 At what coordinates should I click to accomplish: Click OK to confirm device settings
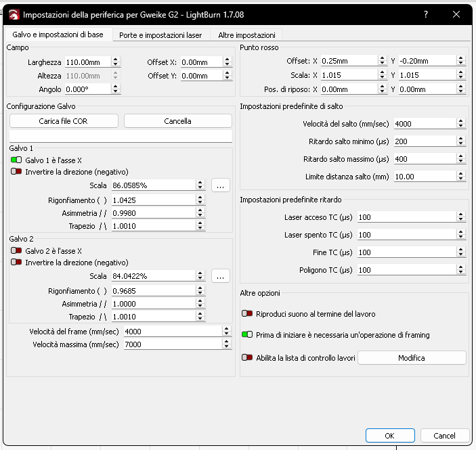(389, 436)
